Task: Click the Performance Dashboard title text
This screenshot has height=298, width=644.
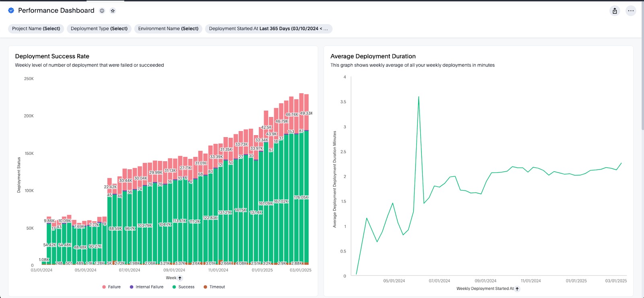Action: click(x=56, y=10)
